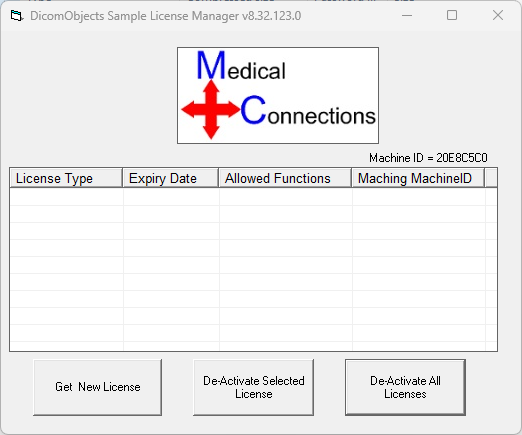Viewport: 522px width, 435px height.
Task: Close the License Manager window
Action: (498, 15)
